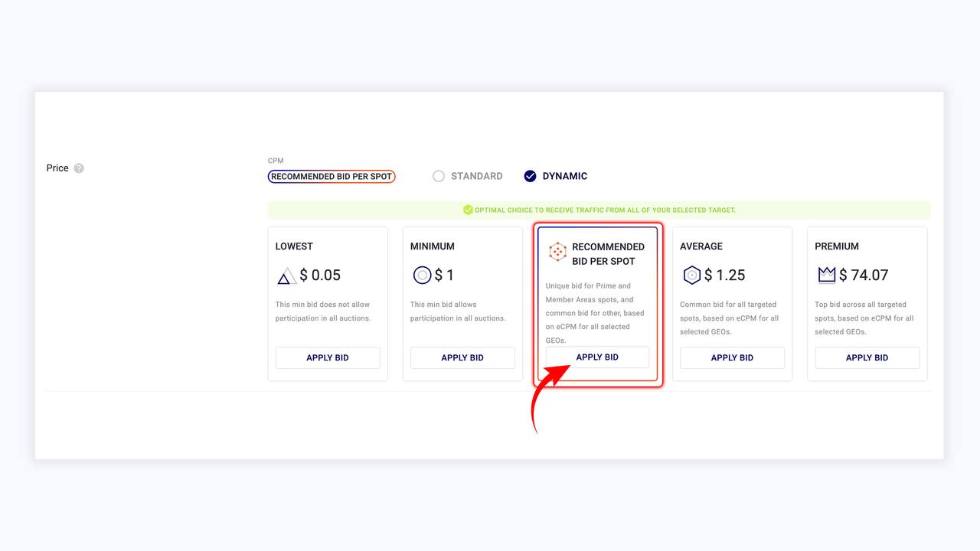Apply the Premium $74.07 bid

867,357
